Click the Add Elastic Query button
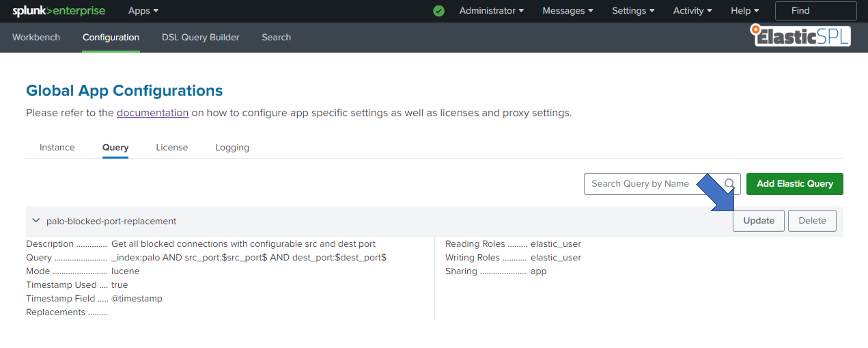Screen dimensions: 868x348 point(794,184)
